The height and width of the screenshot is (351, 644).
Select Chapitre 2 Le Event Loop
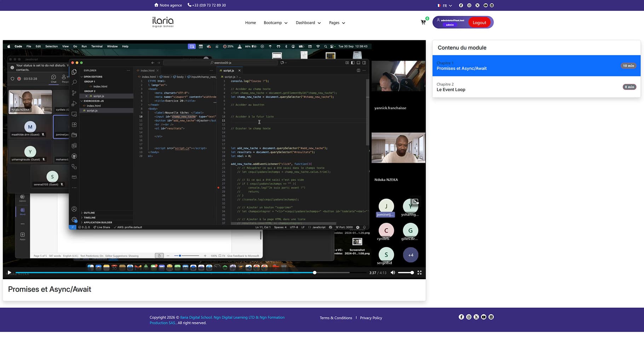(536, 87)
